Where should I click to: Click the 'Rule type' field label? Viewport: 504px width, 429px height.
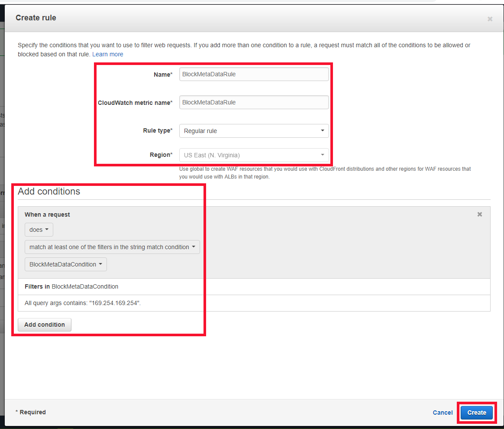(x=158, y=130)
